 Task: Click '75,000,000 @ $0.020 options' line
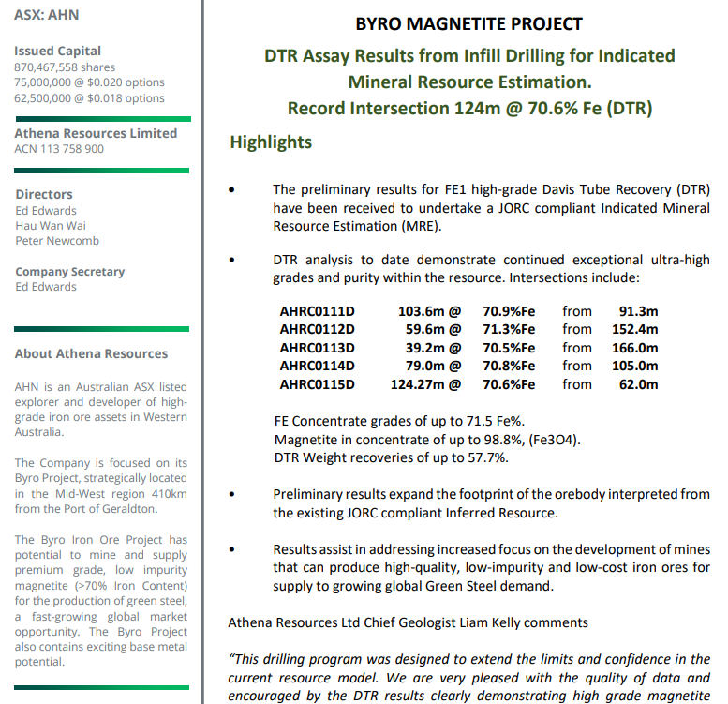tap(89, 82)
